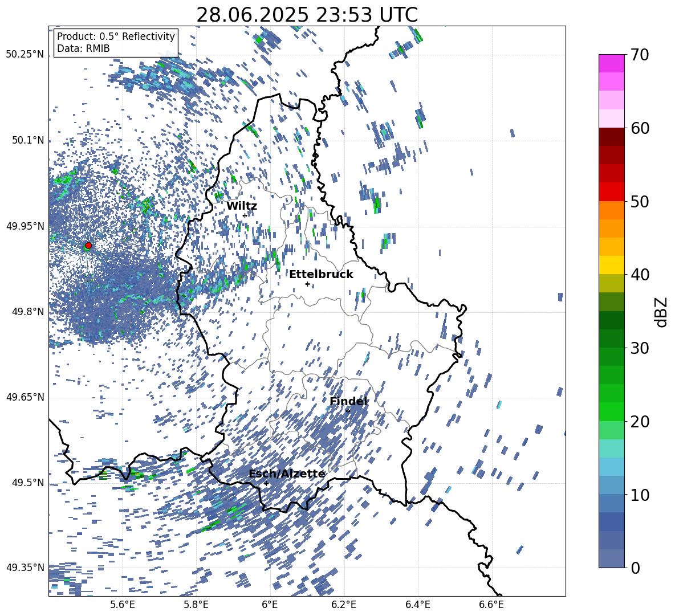The image size is (675, 616).
Task: Click the Wiltz city label
Action: click(242, 206)
